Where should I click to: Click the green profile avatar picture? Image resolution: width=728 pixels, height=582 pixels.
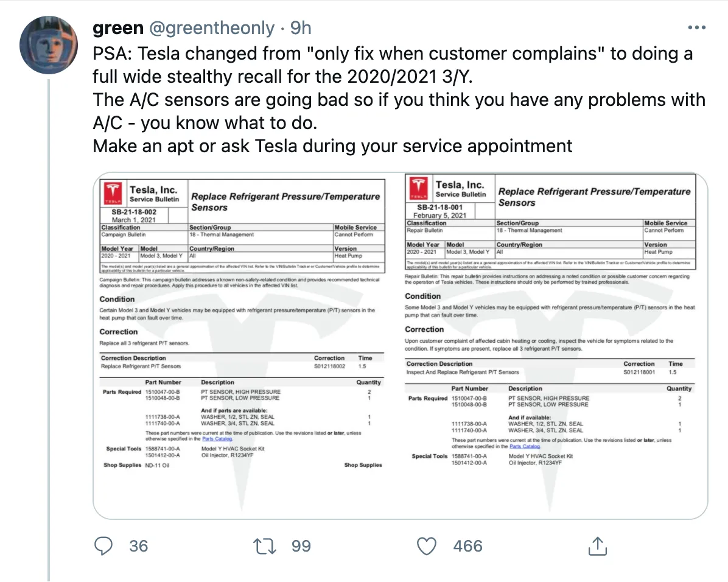[48, 46]
